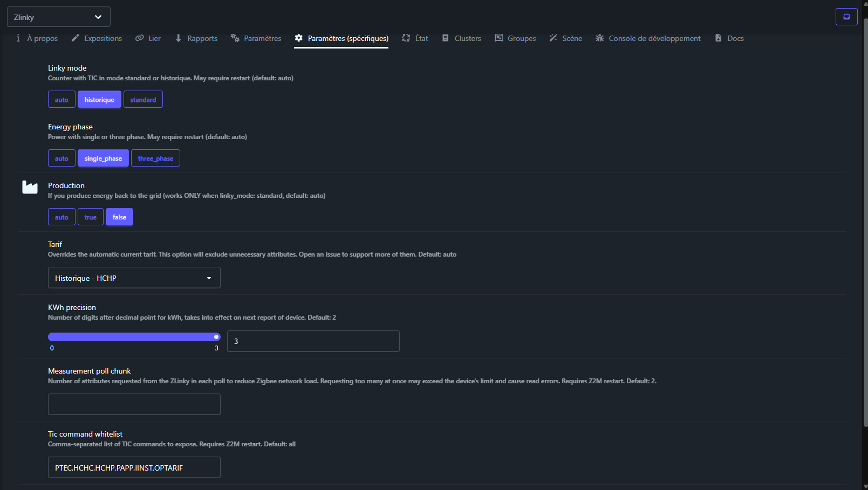Select three_phase for Energy phase

pyautogui.click(x=155, y=158)
